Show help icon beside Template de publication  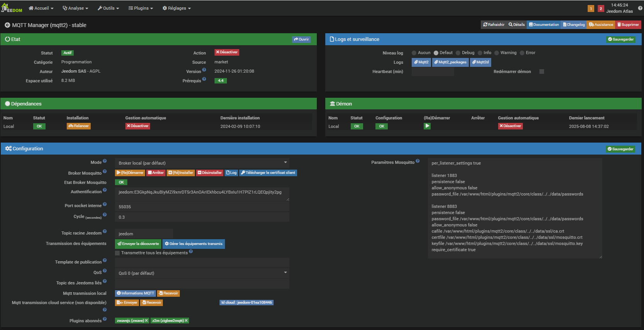[x=105, y=260]
